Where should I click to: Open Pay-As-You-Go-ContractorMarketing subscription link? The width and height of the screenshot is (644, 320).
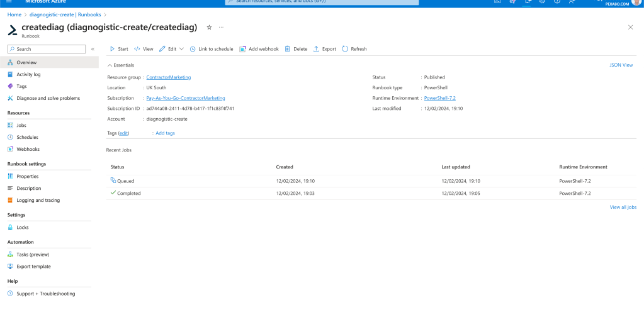pyautogui.click(x=186, y=98)
